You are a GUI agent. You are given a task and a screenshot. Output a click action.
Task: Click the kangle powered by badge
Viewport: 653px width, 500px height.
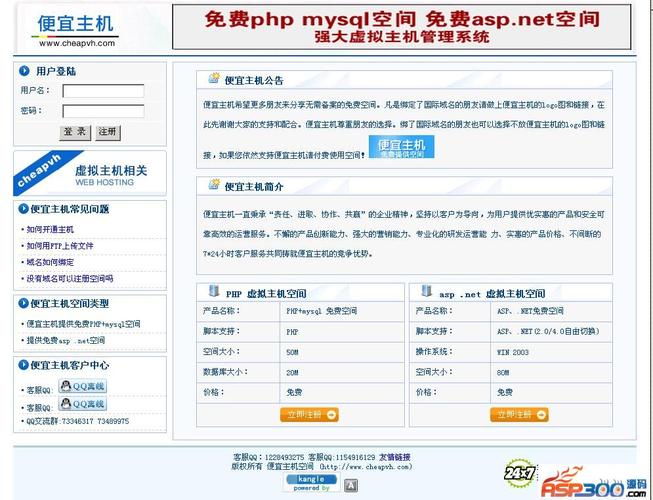pyautogui.click(x=312, y=484)
